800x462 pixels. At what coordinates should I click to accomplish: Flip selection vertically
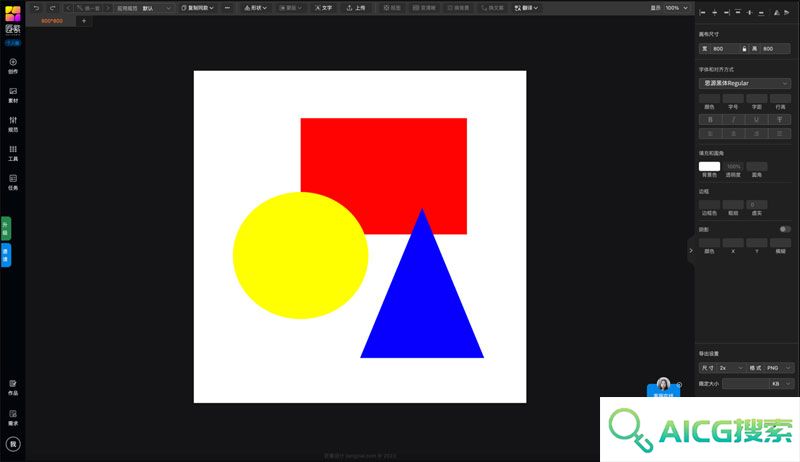[x=786, y=12]
